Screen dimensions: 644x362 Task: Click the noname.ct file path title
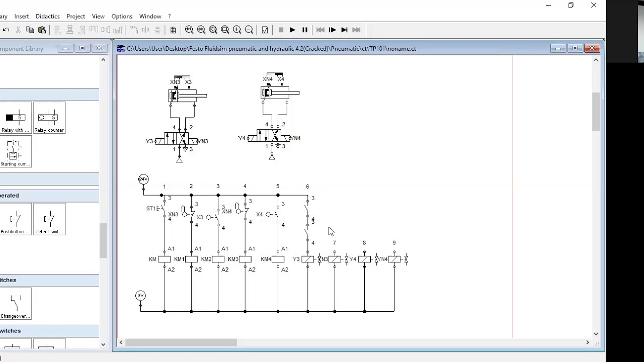pos(272,49)
